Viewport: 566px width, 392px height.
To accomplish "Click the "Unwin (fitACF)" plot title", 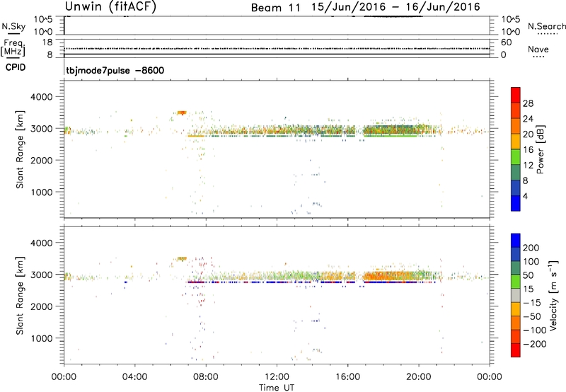I will [110, 7].
